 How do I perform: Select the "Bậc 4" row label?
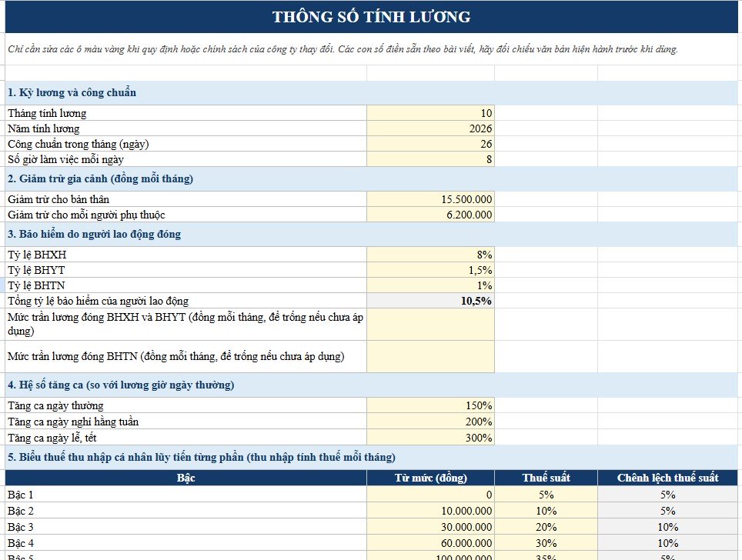pos(186,542)
